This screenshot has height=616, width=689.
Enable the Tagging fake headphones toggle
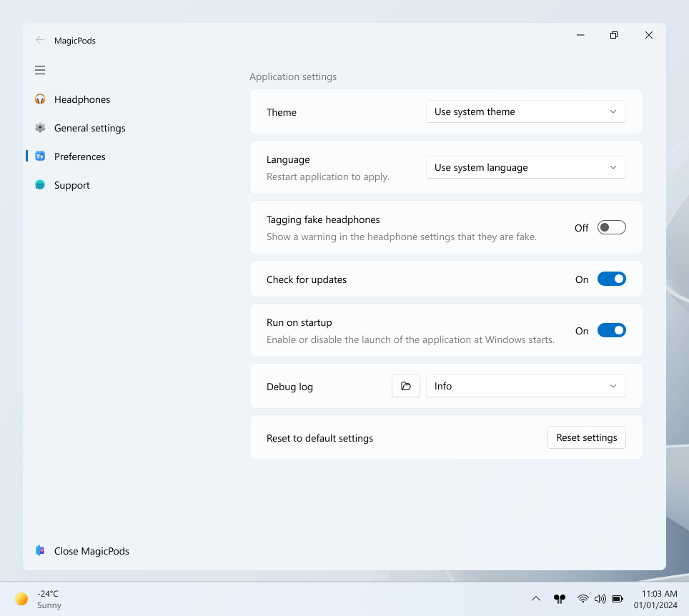click(x=611, y=227)
